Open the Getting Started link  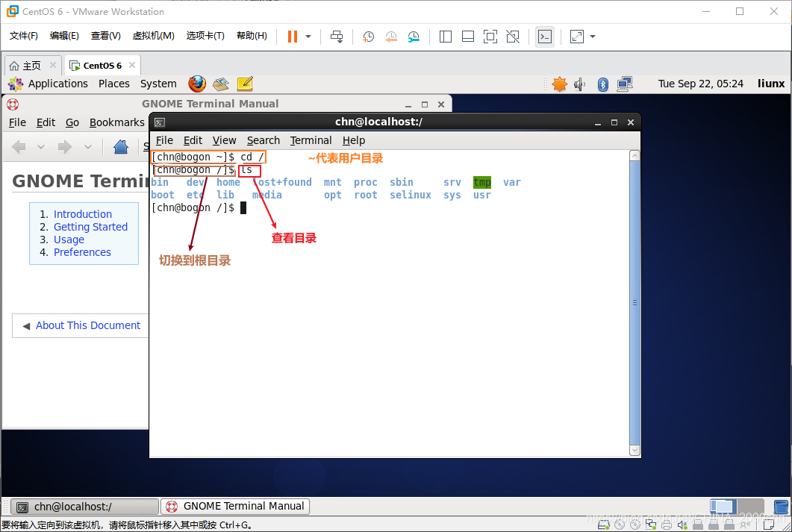(90, 227)
